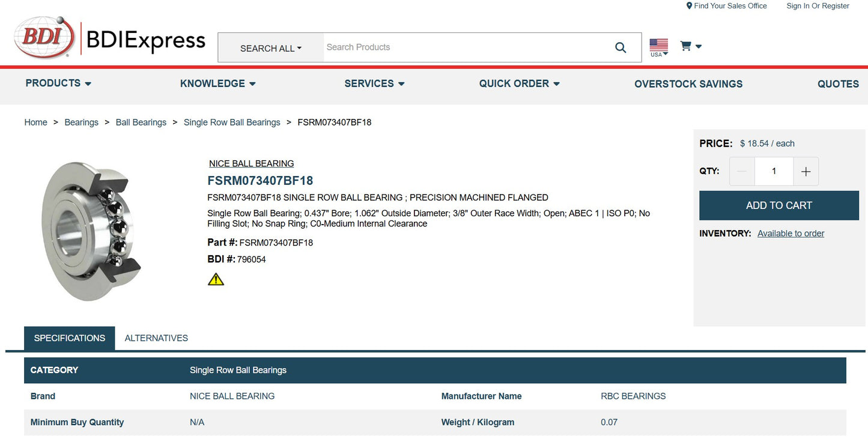Select the SPECIFICATIONS tab
This screenshot has height=439, width=868.
point(70,338)
